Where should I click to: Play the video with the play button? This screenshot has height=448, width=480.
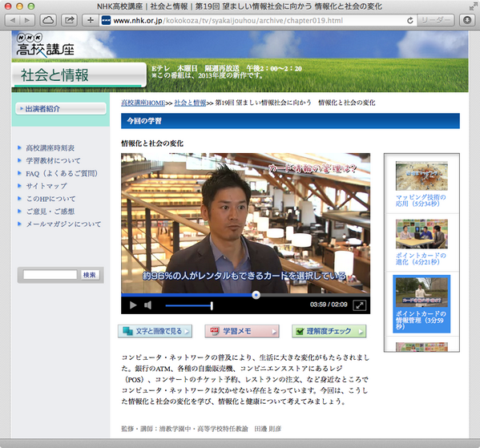(133, 305)
